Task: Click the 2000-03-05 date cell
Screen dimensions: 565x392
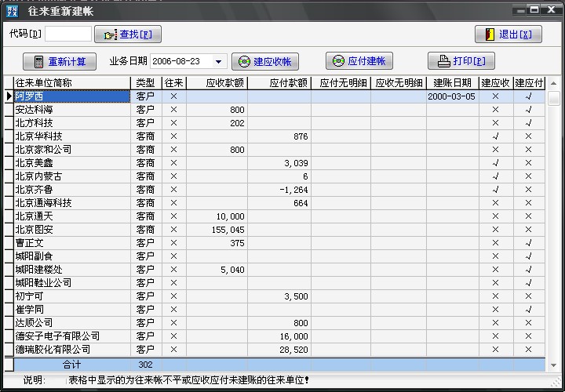Action: click(x=453, y=96)
